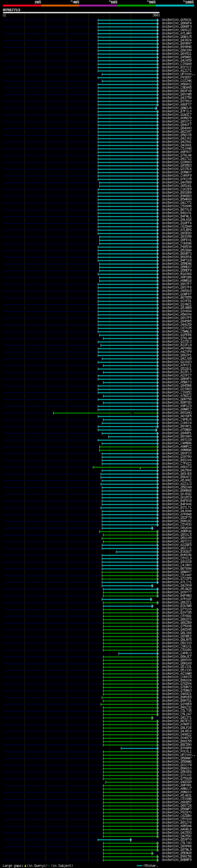Click label UniRef100_O23983

tap(177, 389)
